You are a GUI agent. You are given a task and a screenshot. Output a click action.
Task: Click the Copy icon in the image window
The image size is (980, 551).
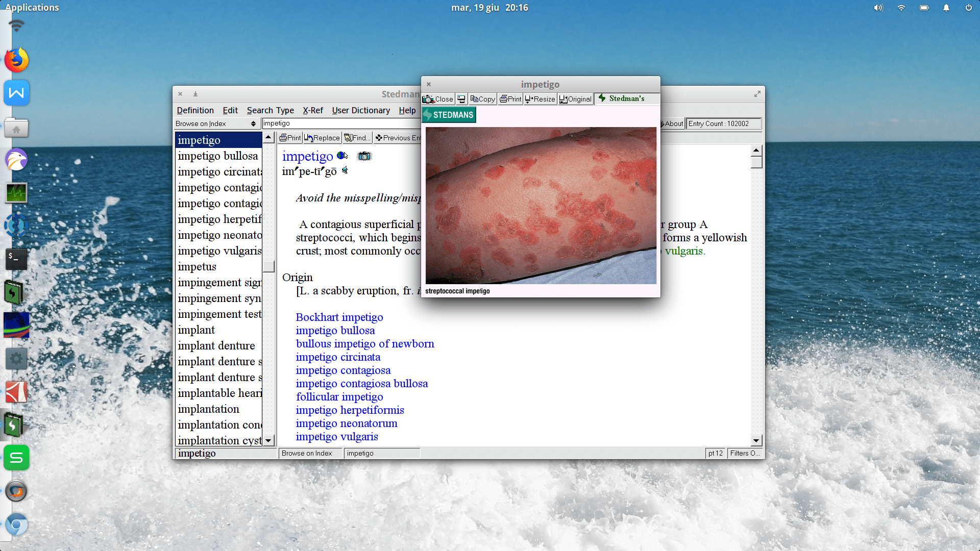tap(482, 98)
